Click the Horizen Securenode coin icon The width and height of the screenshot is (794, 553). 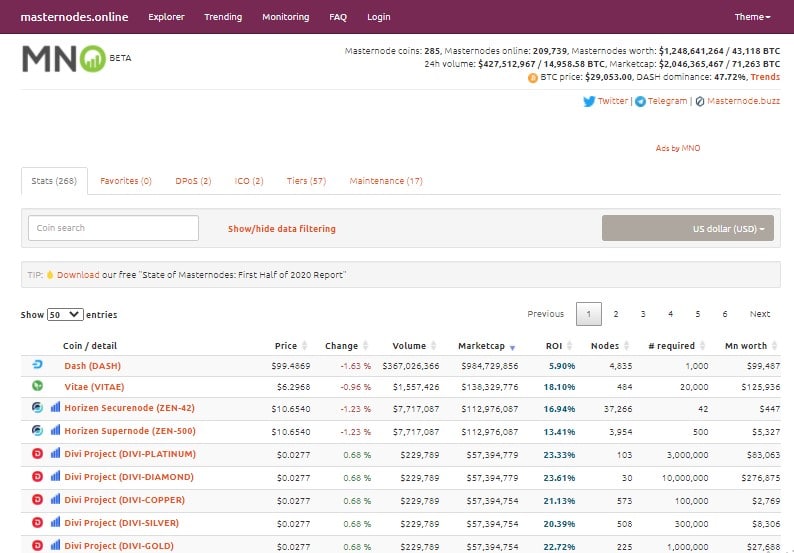click(37, 407)
